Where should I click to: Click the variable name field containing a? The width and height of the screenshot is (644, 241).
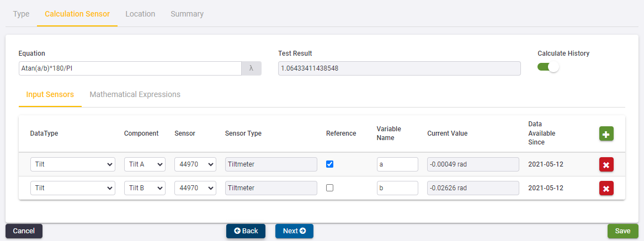(x=397, y=164)
